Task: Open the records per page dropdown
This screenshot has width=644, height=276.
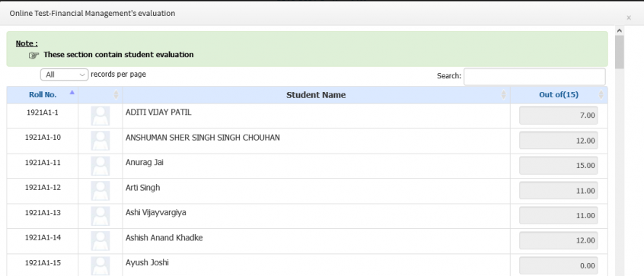Action: coord(64,75)
